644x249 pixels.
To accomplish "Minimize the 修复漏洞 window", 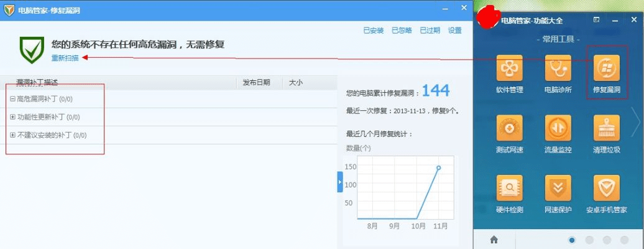I will pyautogui.click(x=446, y=8).
